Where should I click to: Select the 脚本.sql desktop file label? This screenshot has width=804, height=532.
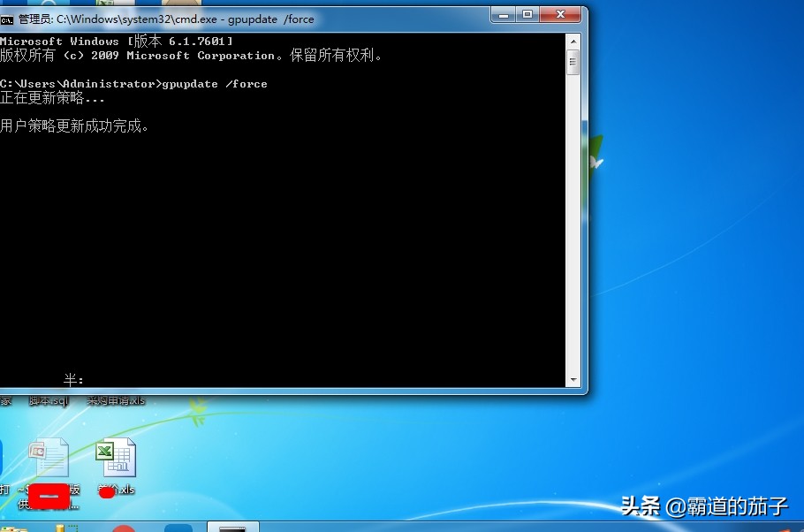click(x=49, y=400)
